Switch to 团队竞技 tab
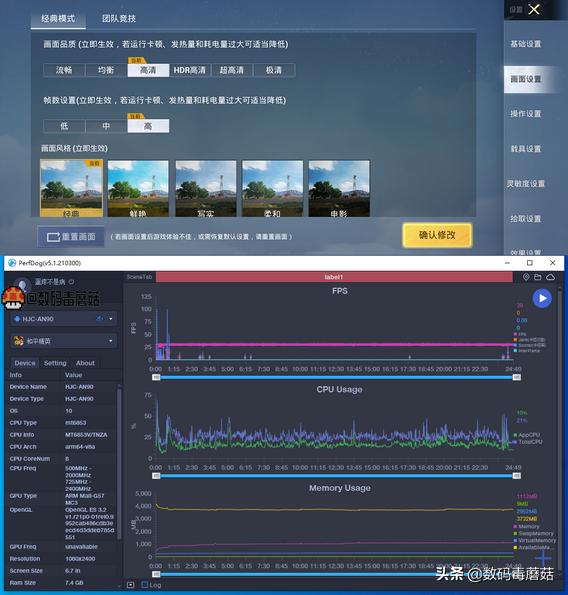Image resolution: width=568 pixels, height=595 pixels. pyautogui.click(x=119, y=18)
